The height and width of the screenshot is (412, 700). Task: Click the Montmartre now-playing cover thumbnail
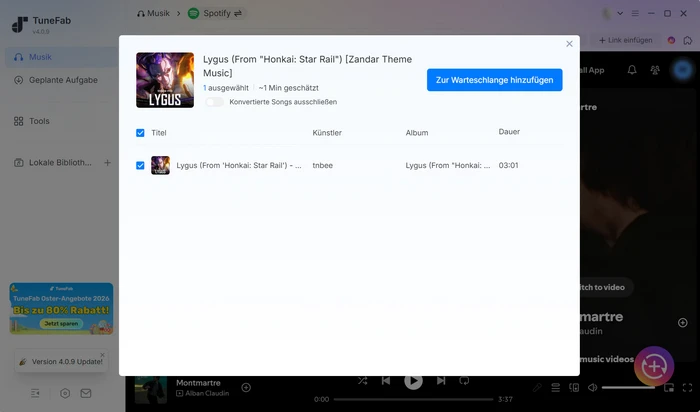[x=151, y=390]
